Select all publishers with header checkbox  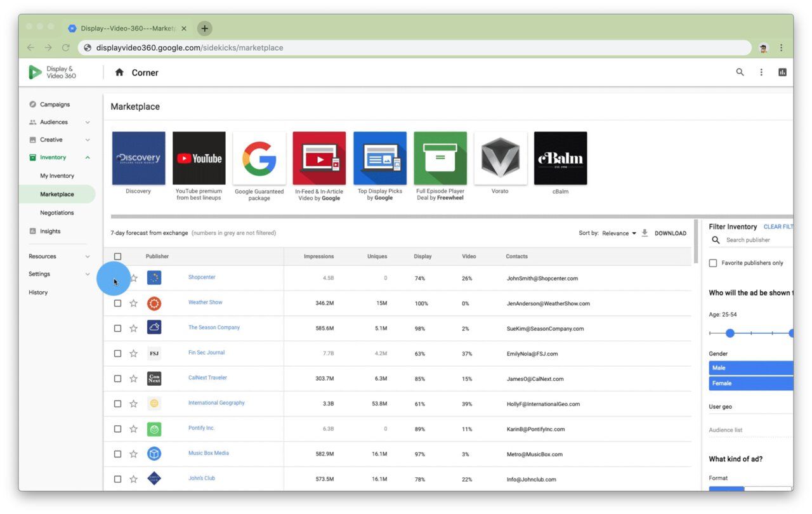click(117, 256)
